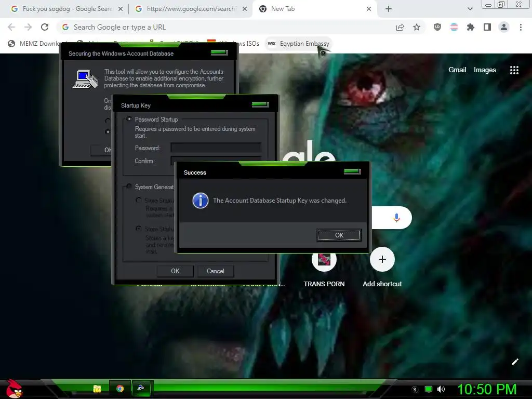Click the syskey tool taskbar button
The height and width of the screenshot is (399, 532).
[x=141, y=388]
